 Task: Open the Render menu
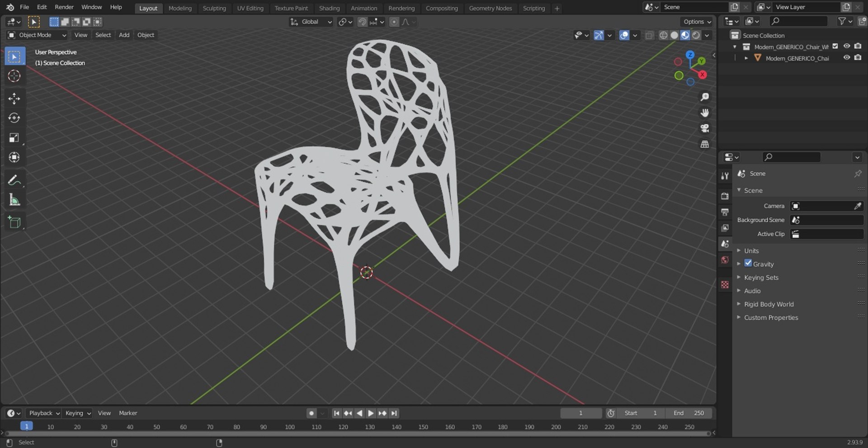(64, 7)
